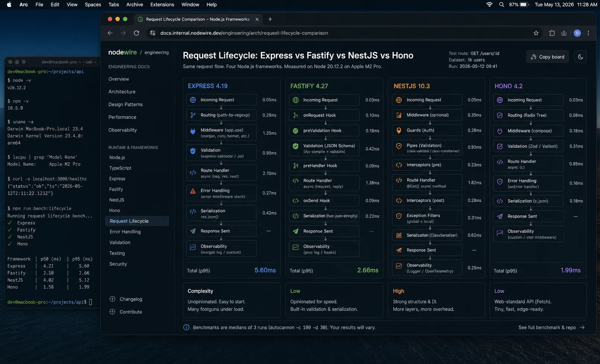
Task: Click the NestJS Pipes (Validation) step card
Action: click(427, 148)
